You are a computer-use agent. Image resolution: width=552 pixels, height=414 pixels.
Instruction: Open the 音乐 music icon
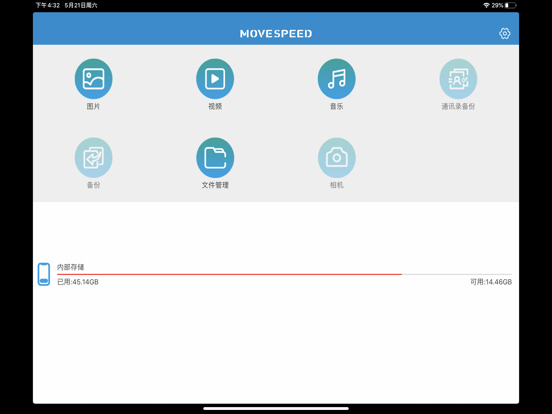coord(337,79)
